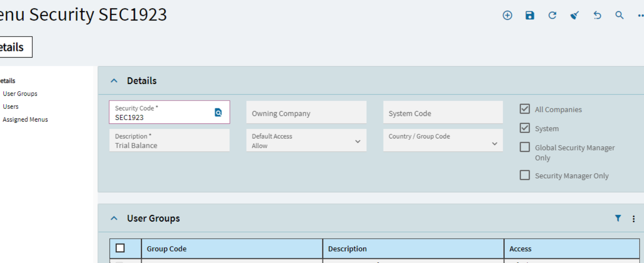Jump to Users in the sidebar navigation
Viewport: 644px width, 263px height.
click(x=10, y=107)
